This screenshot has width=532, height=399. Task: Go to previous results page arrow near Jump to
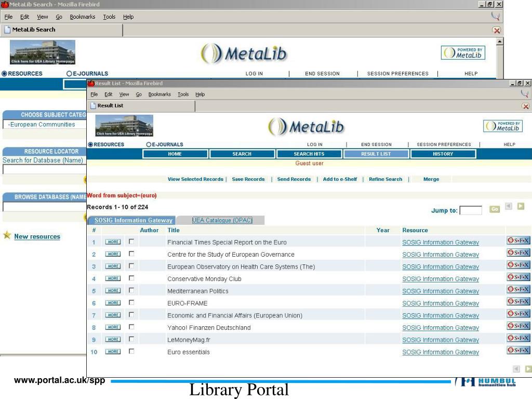click(x=508, y=206)
